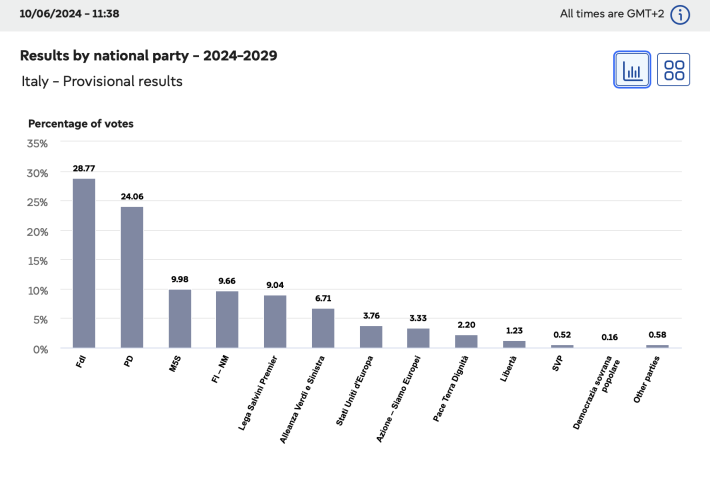The width and height of the screenshot is (710, 480).
Task: Click the 28.77 value label
Action: [84, 169]
